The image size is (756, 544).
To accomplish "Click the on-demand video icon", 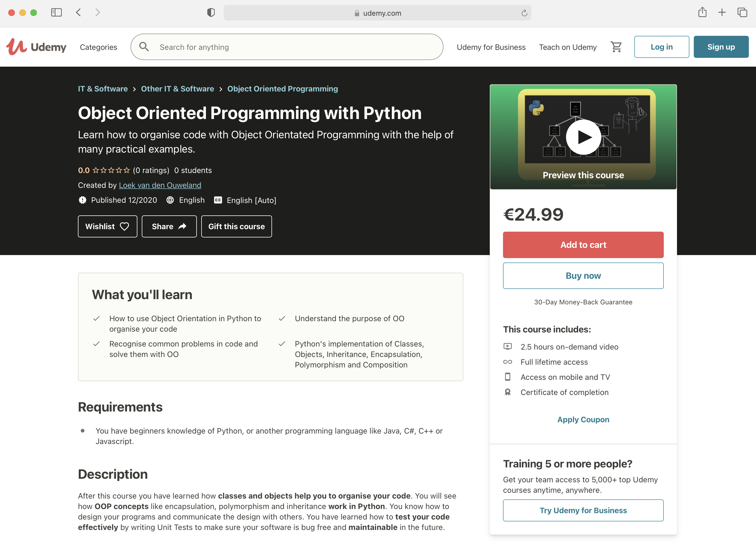I will (x=507, y=347).
